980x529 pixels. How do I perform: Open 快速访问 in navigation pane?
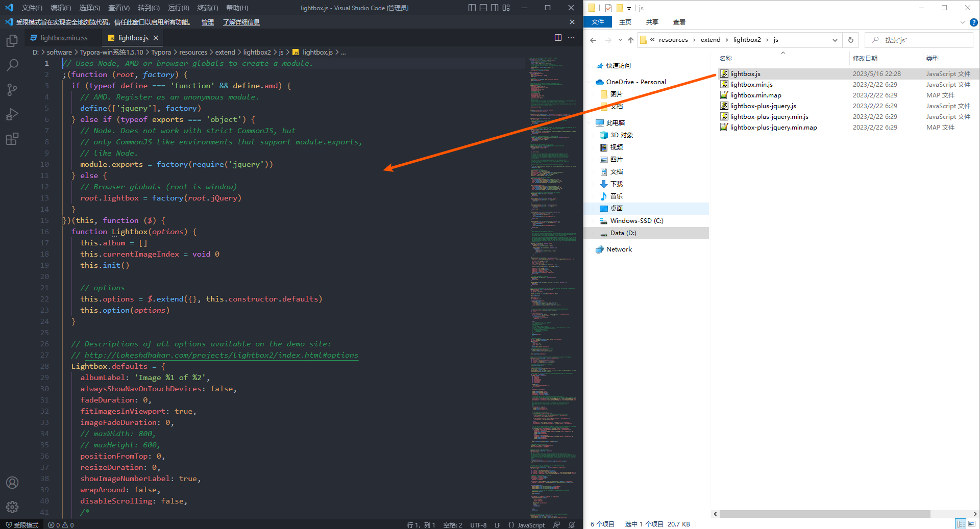click(x=618, y=66)
